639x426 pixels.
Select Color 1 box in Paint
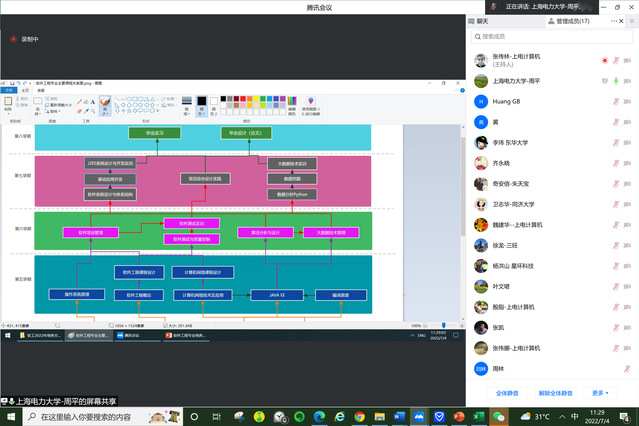(x=201, y=102)
